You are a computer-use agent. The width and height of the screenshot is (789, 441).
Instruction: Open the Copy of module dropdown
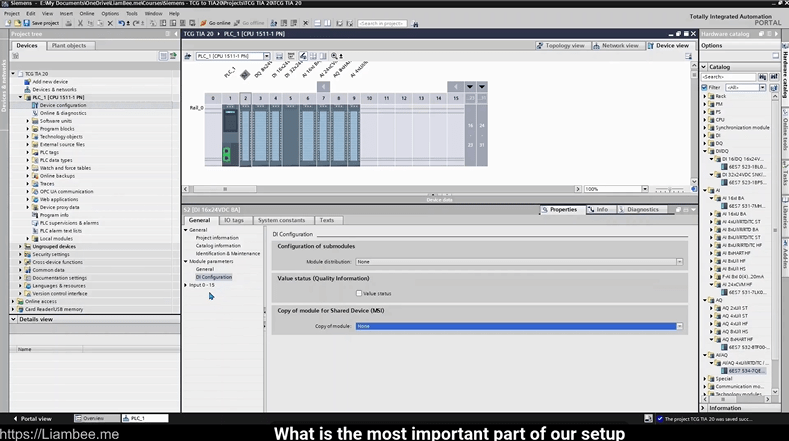679,326
